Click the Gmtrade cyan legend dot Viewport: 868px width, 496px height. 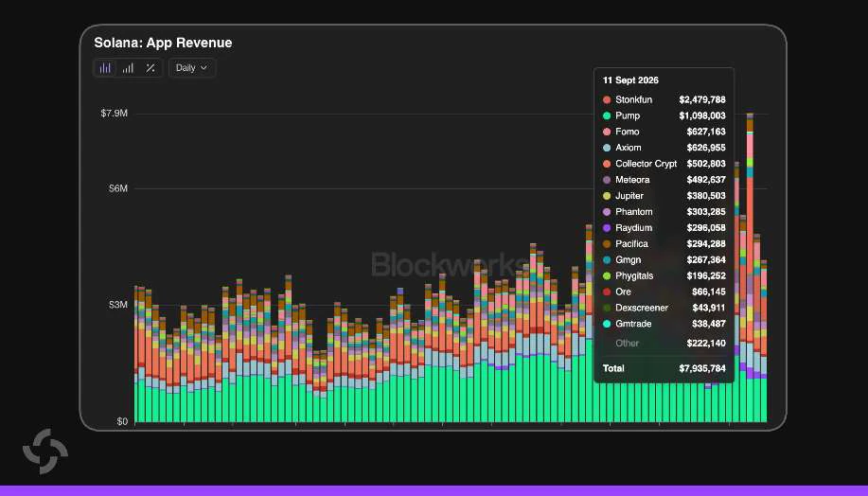click(x=607, y=324)
